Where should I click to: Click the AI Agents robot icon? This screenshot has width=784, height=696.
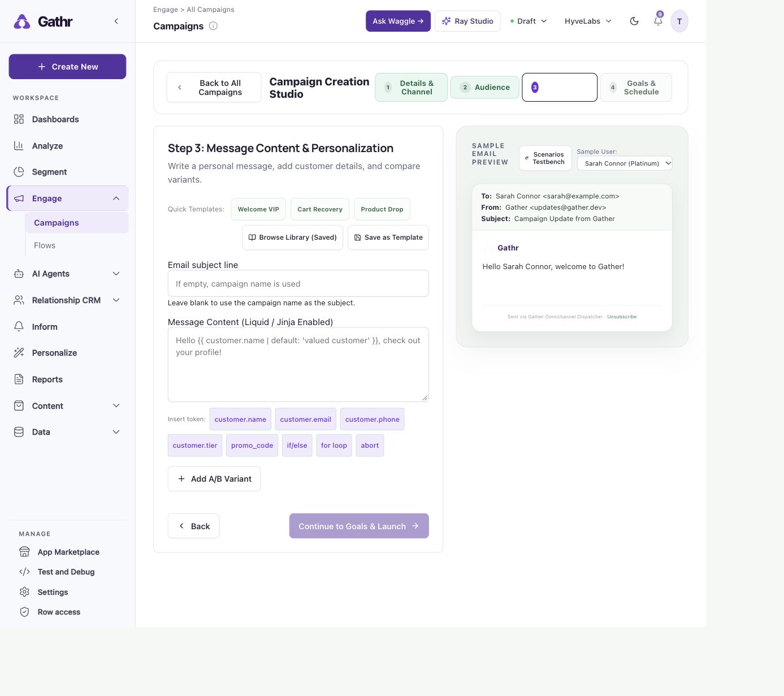tap(19, 274)
